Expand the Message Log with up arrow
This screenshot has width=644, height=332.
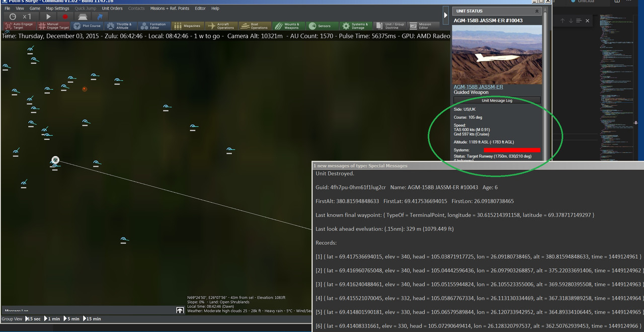(180, 310)
